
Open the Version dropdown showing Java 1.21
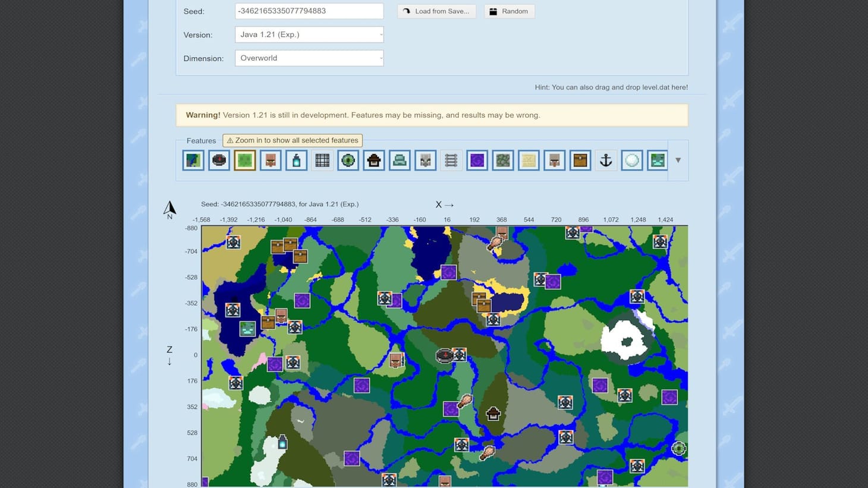click(x=309, y=34)
